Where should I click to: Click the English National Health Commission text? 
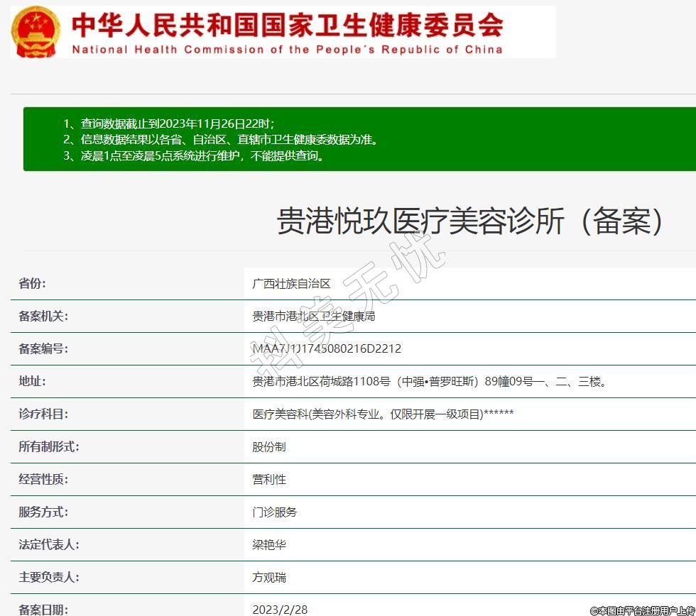click(288, 50)
